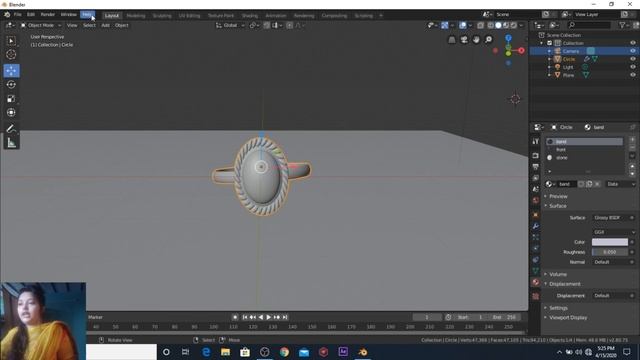Select the stone material slot
Image resolution: width=640 pixels, height=360 pixels.
(x=584, y=158)
